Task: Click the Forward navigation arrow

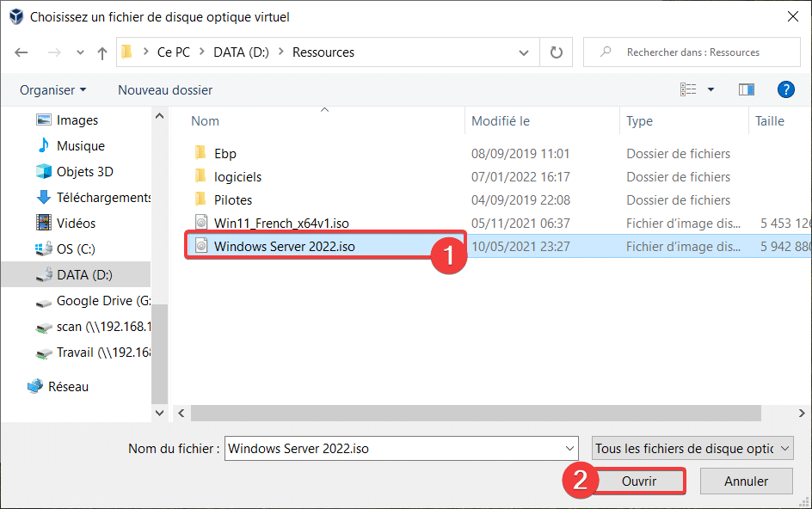Action: (x=54, y=52)
